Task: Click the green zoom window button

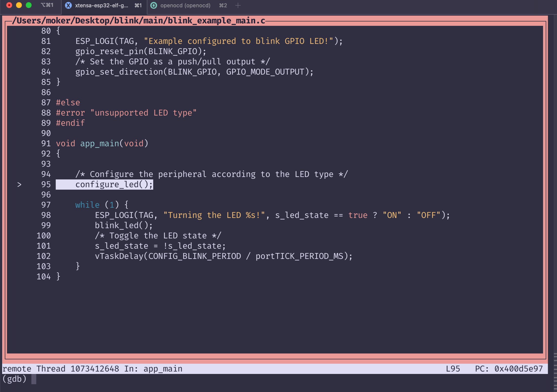Action: click(x=29, y=5)
